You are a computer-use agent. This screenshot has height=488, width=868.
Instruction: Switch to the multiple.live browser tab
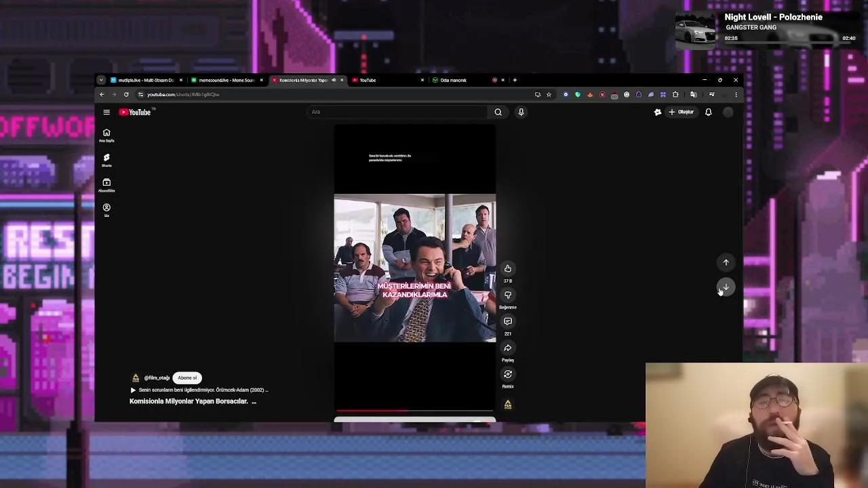coord(146,80)
